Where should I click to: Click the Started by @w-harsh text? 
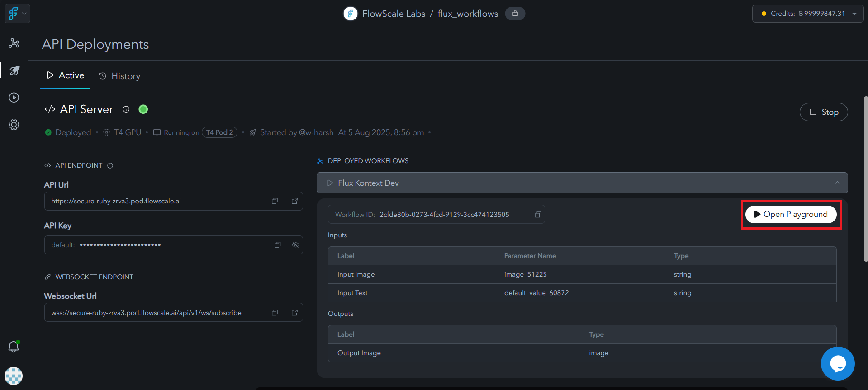coord(297,132)
